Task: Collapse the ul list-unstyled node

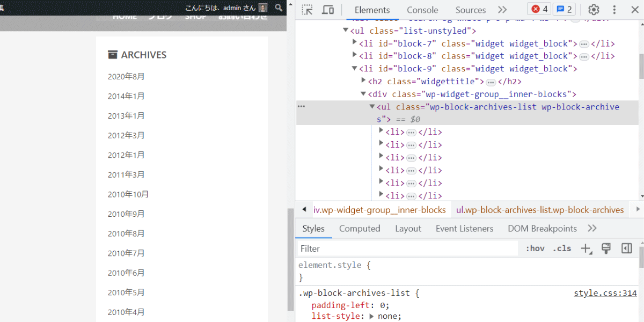Action: pyautogui.click(x=346, y=31)
